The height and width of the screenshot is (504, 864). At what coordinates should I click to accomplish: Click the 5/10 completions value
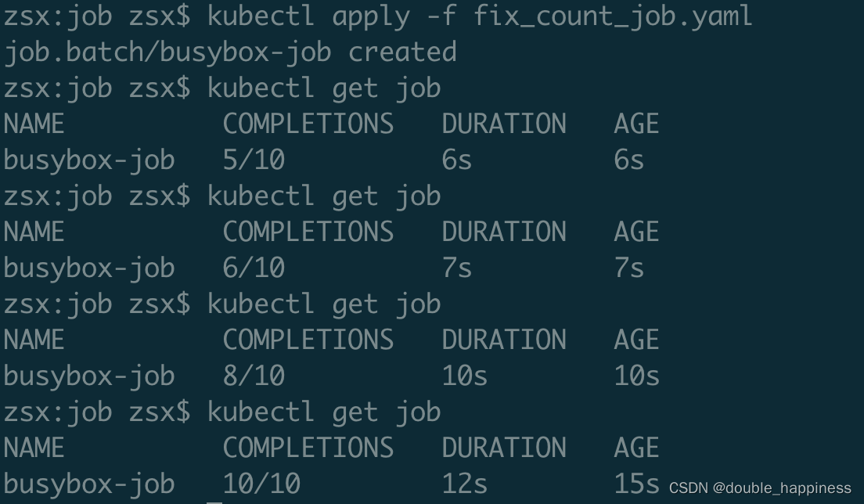coord(254,160)
